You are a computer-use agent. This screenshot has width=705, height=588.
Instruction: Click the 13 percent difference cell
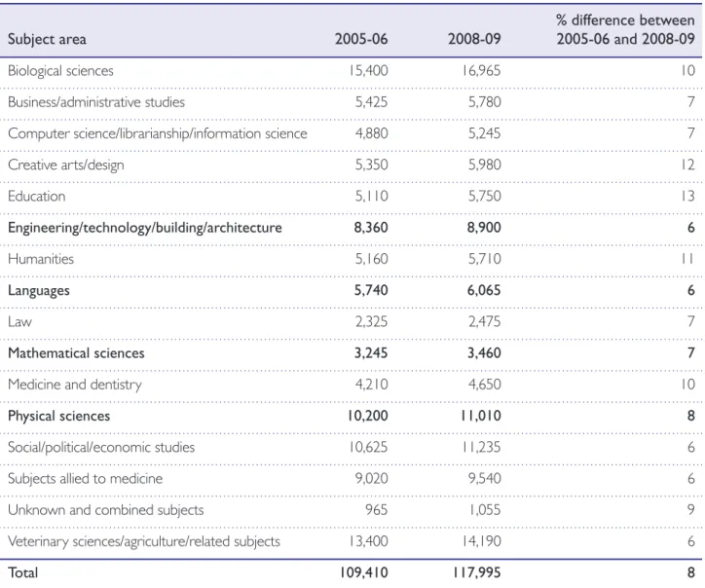687,196
